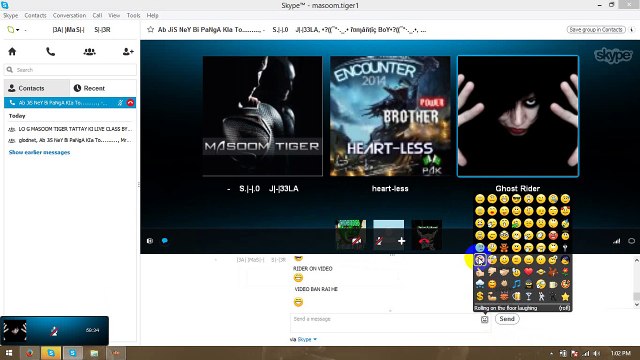Hang up from the sidebar call entry

click(130, 103)
